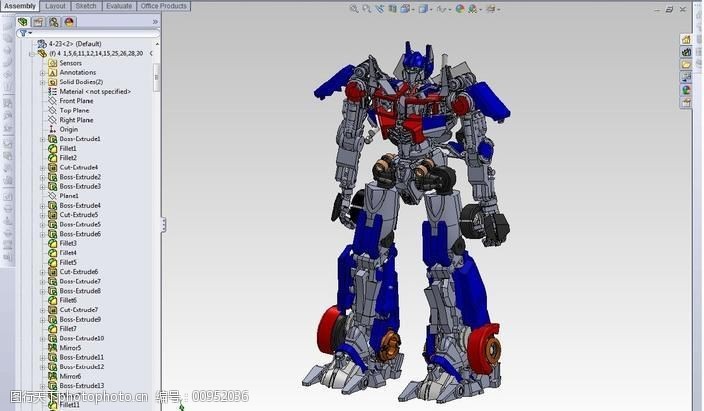This screenshot has height=411, width=704.
Task: Click the filter funnel icon in tree
Action: [x=23, y=33]
